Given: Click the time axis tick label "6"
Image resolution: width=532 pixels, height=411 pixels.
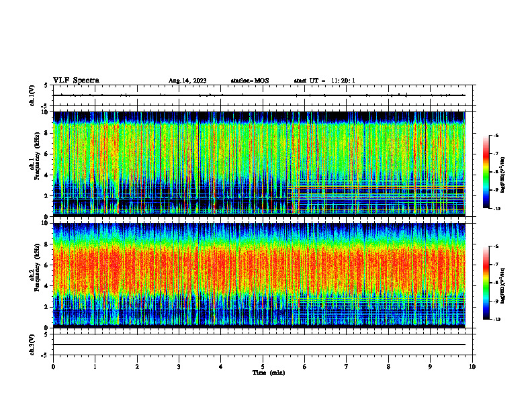Looking at the screenshot, I should point(305,367).
